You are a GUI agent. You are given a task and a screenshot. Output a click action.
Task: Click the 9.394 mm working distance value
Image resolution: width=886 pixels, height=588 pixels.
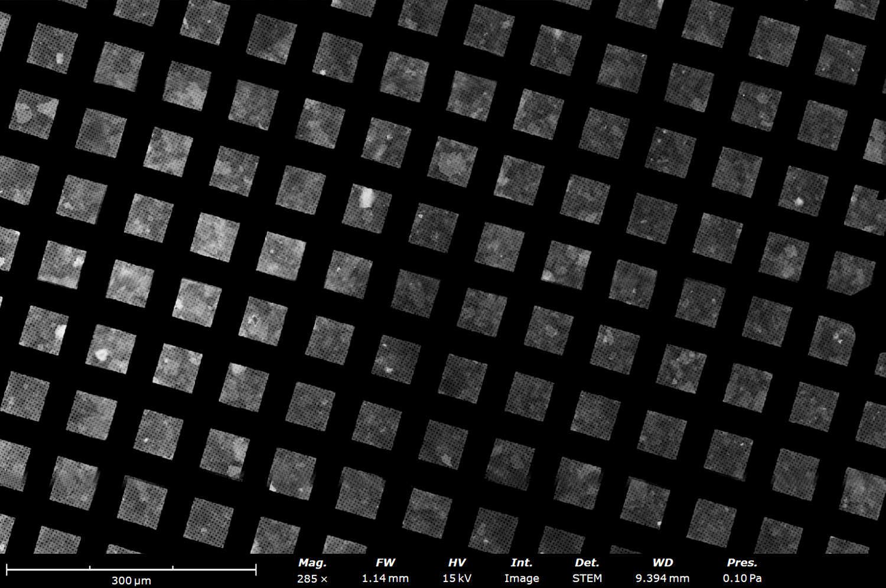click(663, 579)
